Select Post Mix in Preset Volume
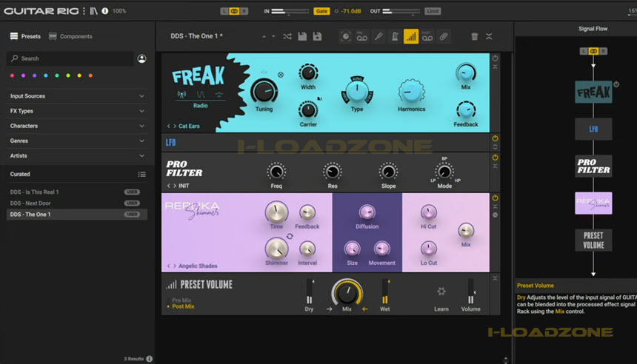 [183, 306]
